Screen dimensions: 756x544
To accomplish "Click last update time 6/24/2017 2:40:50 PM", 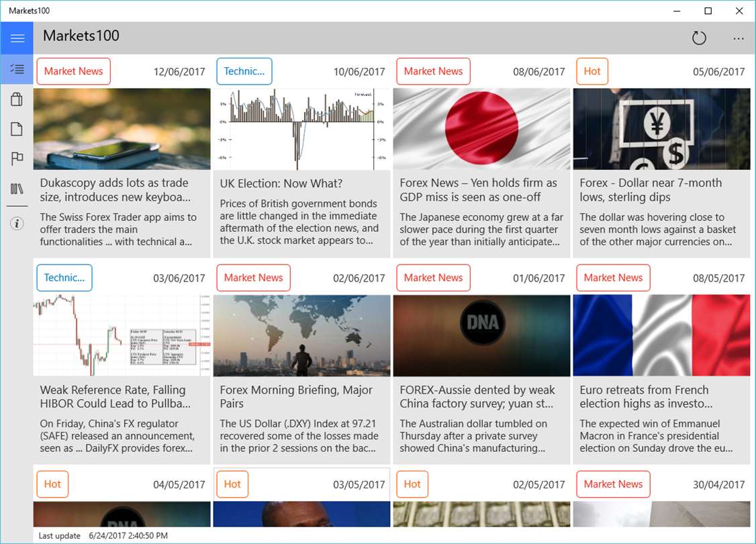I will point(128,536).
